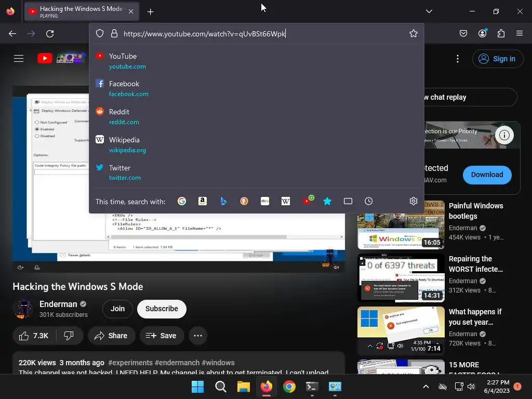This screenshot has height=399, width=532.
Task: Open Enderman channel name link
Action: point(58,304)
